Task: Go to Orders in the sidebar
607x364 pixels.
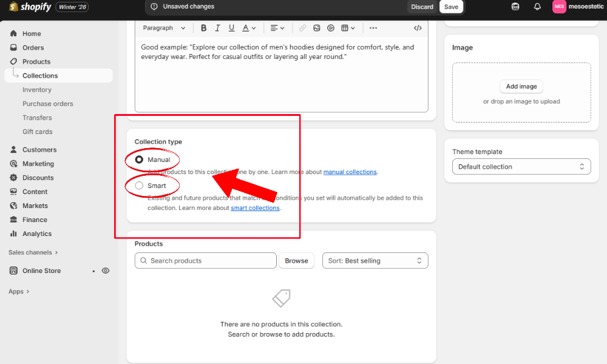Action: coord(33,47)
